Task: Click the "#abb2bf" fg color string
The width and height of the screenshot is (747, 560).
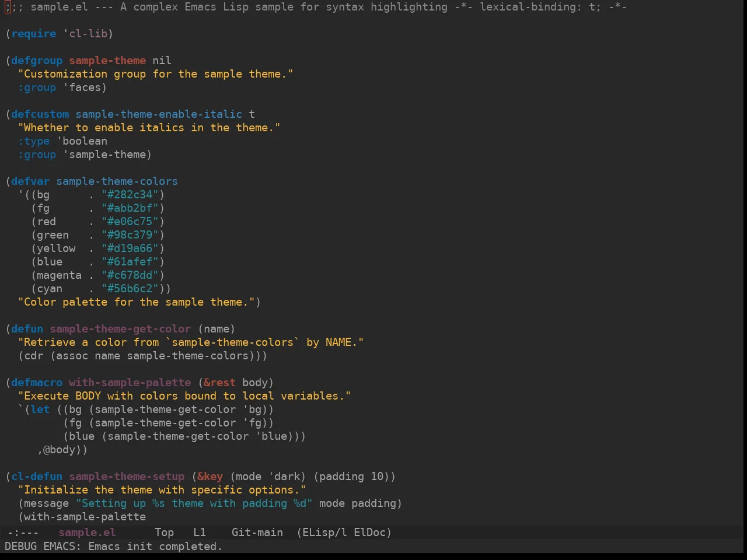Action: coord(130,208)
